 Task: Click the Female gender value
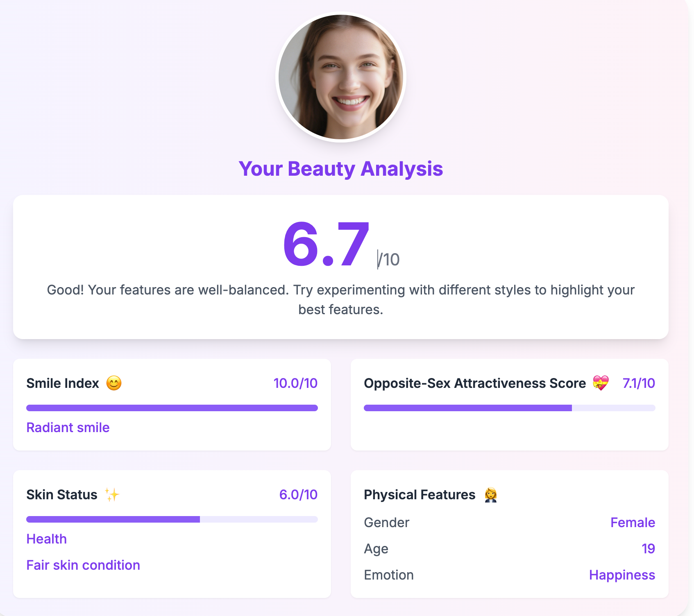(633, 523)
